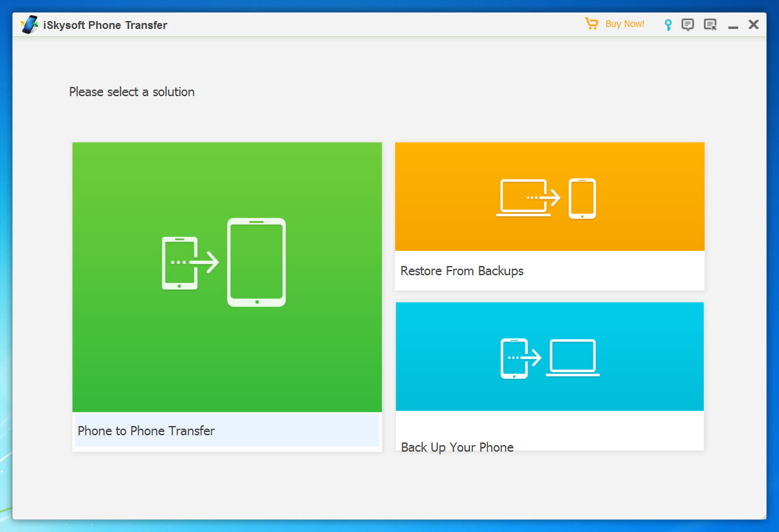The width and height of the screenshot is (779, 532).
Task: Open the menu list icon on the toolbar
Action: [709, 24]
